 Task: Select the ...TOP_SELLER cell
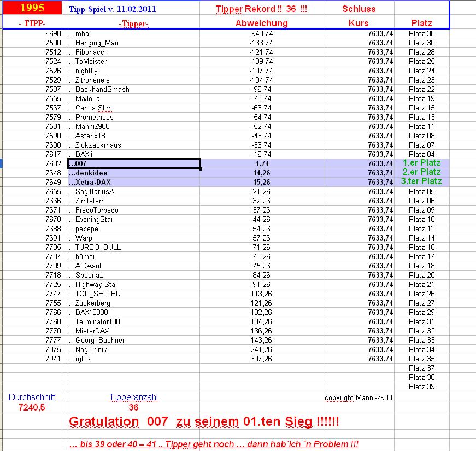(134, 294)
